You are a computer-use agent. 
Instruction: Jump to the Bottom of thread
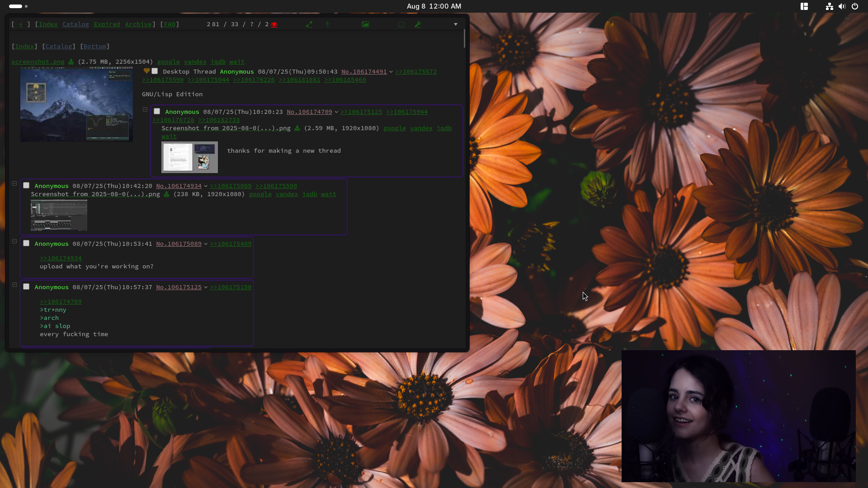click(x=94, y=46)
